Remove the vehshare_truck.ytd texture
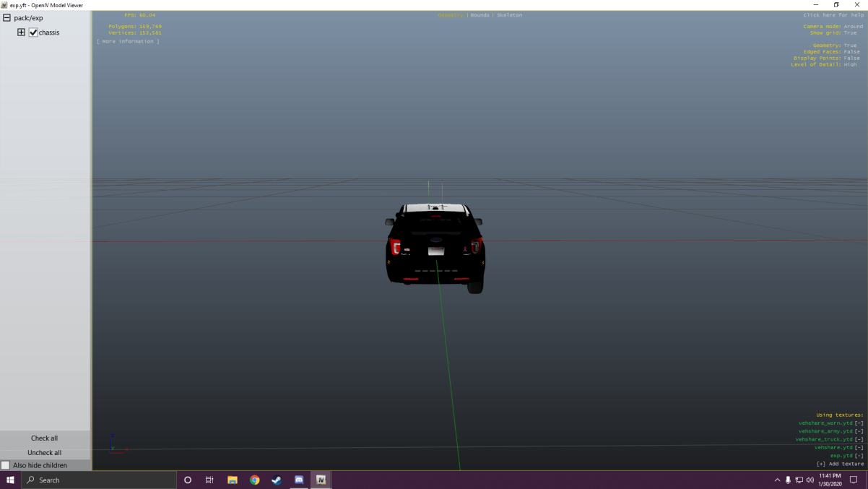The width and height of the screenshot is (868, 489). pos(859,439)
